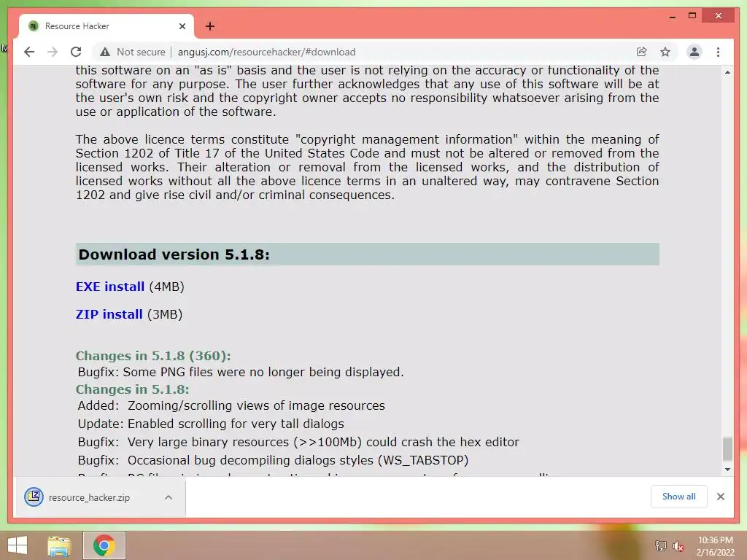Select the Resource Hacker tab
Image resolution: width=747 pixels, height=560 pixels.
point(107,26)
